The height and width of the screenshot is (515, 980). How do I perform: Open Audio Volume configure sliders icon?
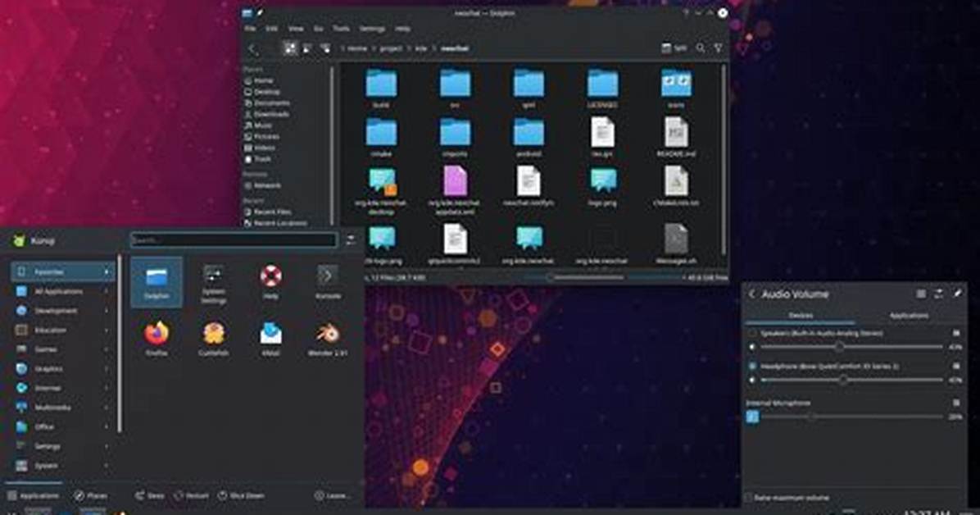tap(939, 294)
